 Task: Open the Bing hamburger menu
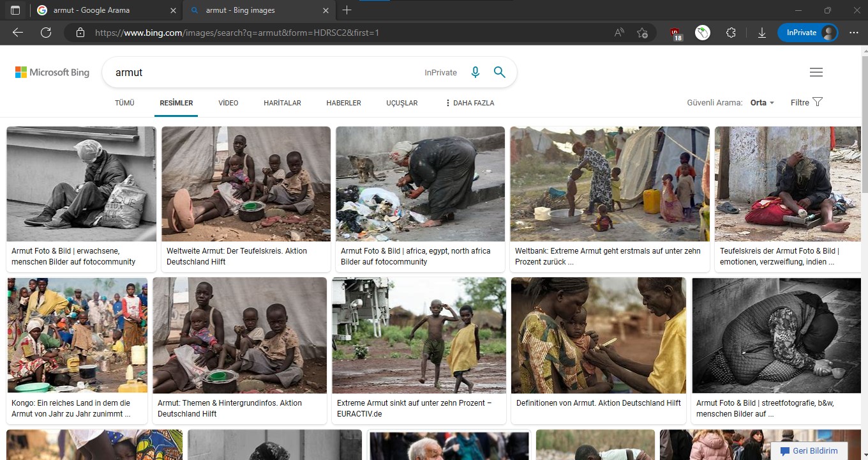(816, 72)
